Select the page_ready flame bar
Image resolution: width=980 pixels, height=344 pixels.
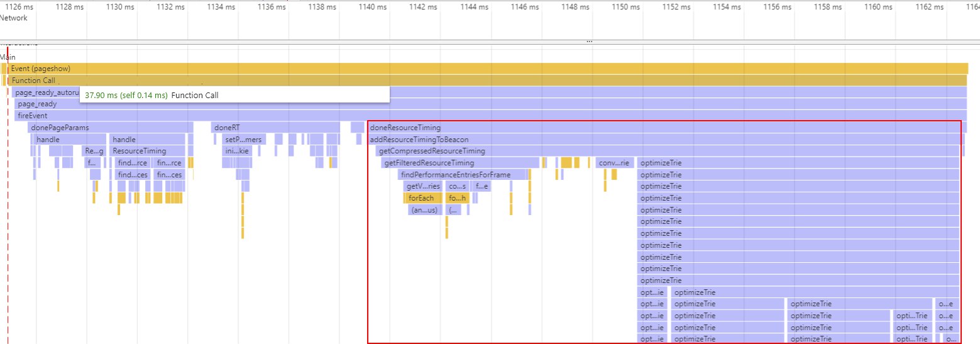[x=490, y=104]
